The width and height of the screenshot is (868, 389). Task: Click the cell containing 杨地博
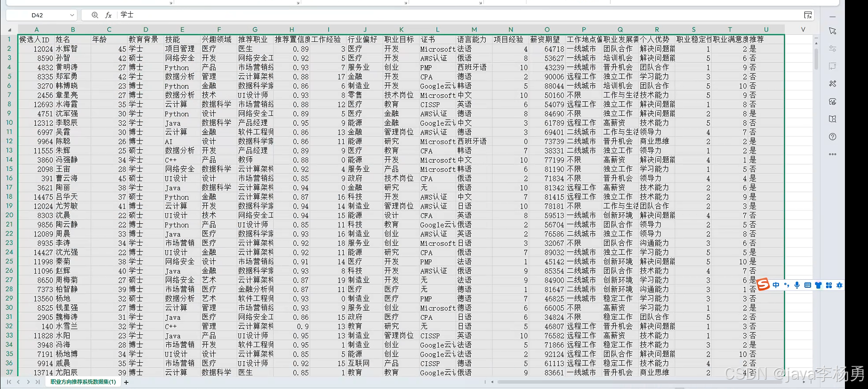[72, 354]
